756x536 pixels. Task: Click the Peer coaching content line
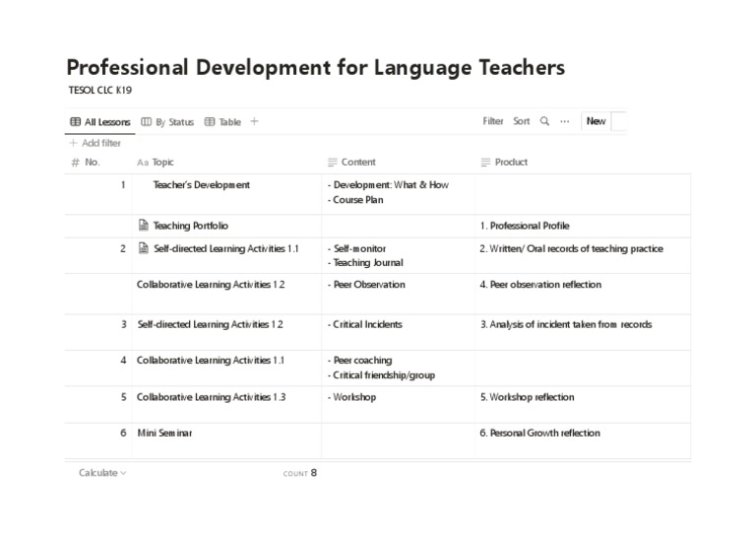point(359,360)
